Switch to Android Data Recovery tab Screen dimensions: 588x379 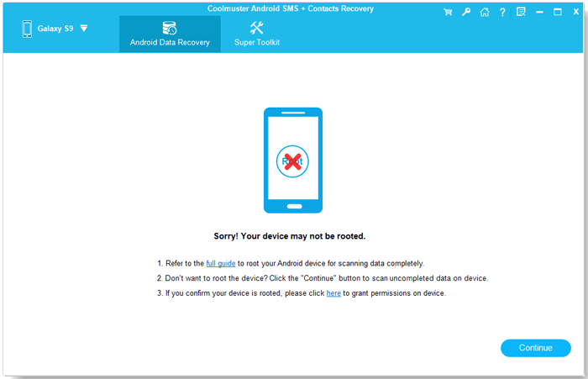(170, 34)
